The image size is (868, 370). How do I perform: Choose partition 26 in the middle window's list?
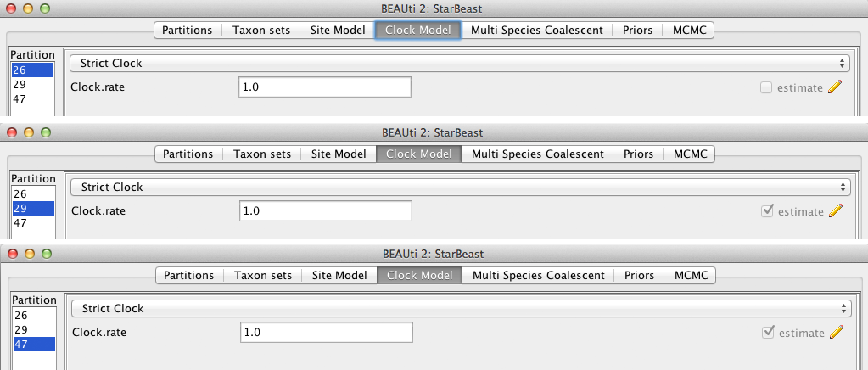[20, 194]
